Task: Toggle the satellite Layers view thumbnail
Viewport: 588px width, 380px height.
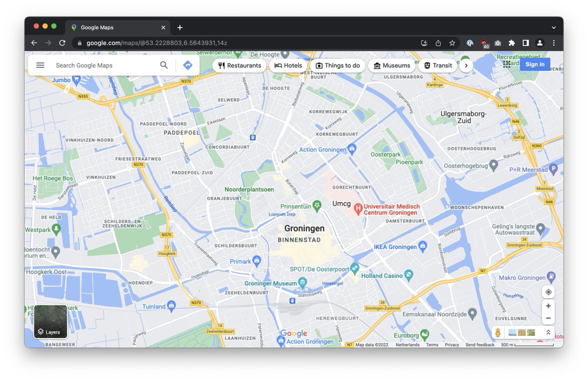Action: point(50,322)
